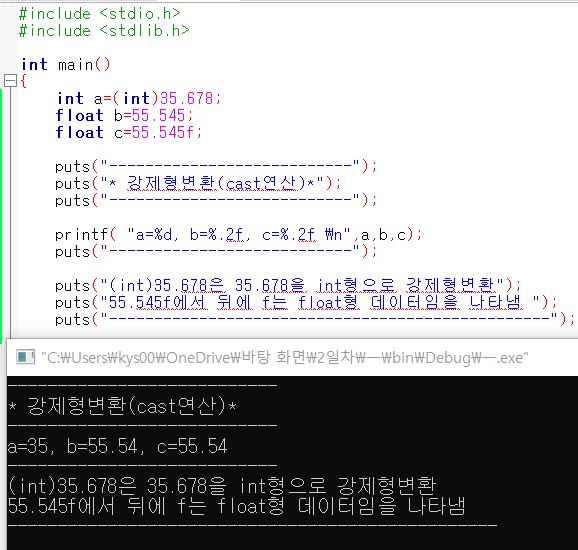Click console output '* 강제형변환(cast연산)*'
Viewport: 578px width, 550px height.
pyautogui.click(x=122, y=406)
